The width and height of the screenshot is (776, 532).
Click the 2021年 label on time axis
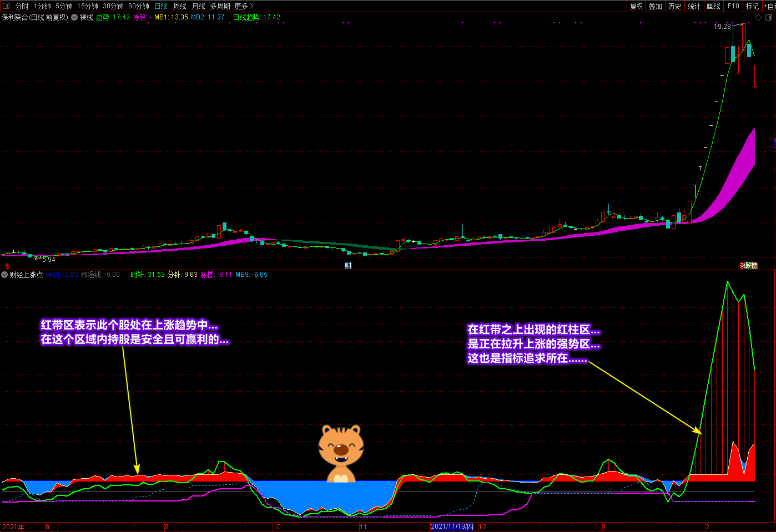pyautogui.click(x=13, y=526)
